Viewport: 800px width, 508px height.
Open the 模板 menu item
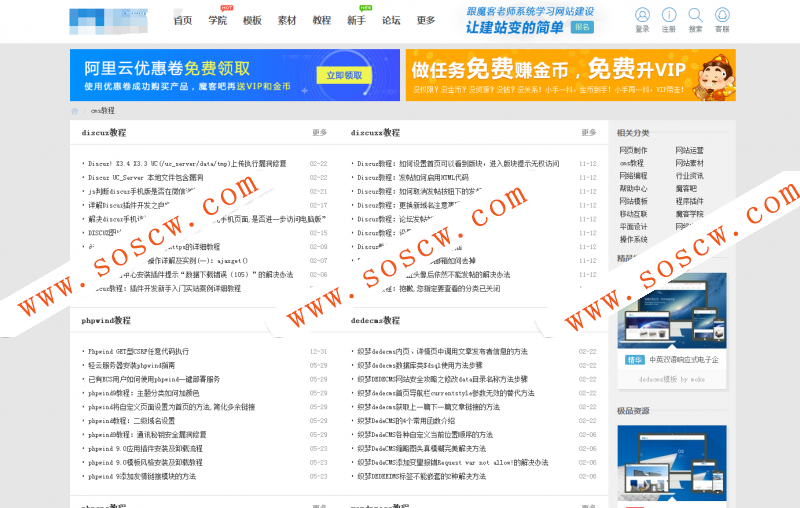(x=252, y=20)
